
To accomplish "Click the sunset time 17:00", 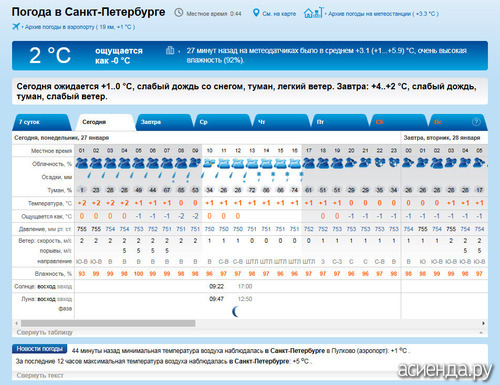I will [x=245, y=286].
